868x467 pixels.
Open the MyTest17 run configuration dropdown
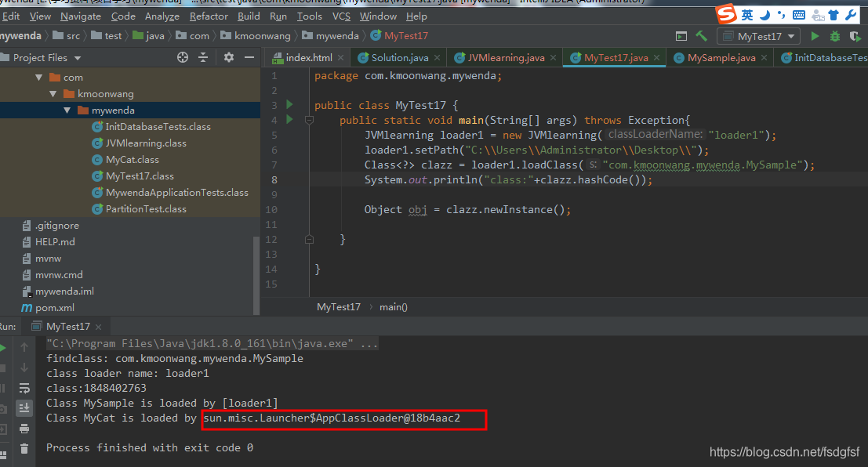click(x=758, y=36)
